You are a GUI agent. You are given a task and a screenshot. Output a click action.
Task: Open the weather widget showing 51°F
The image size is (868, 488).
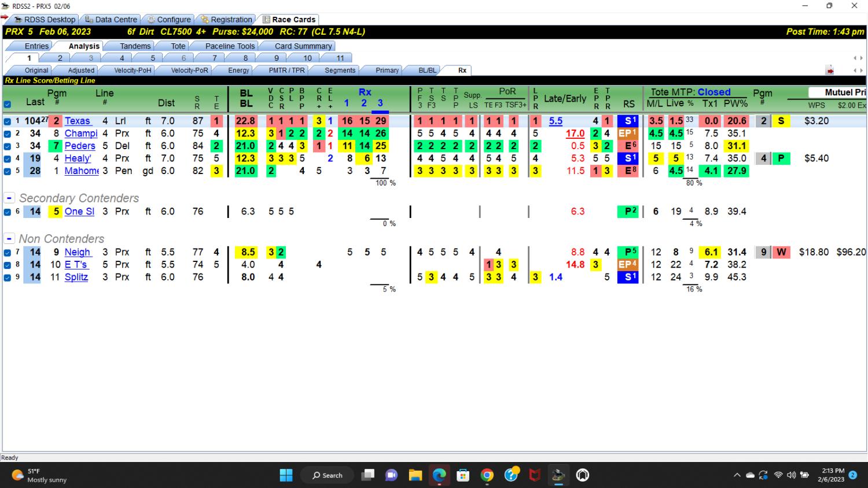tap(39, 475)
